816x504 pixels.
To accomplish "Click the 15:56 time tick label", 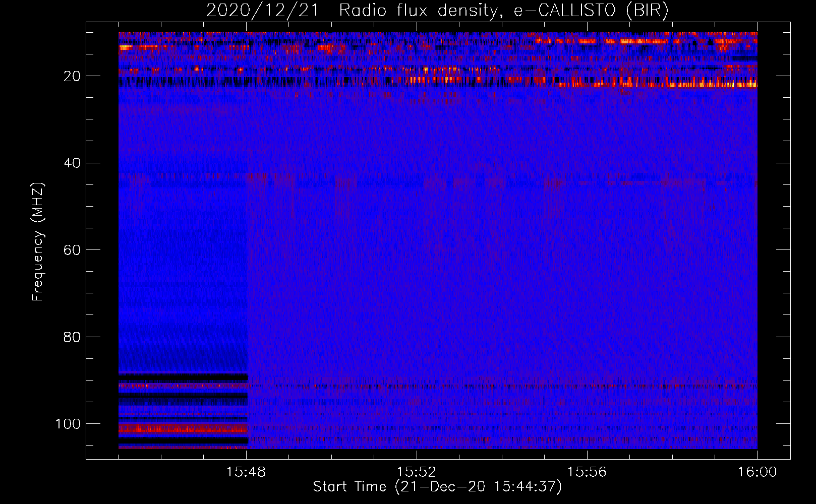I will tap(587, 472).
